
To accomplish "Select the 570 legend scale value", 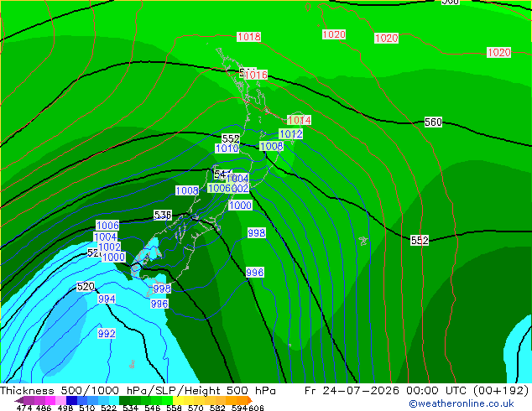I will pyautogui.click(x=196, y=408).
